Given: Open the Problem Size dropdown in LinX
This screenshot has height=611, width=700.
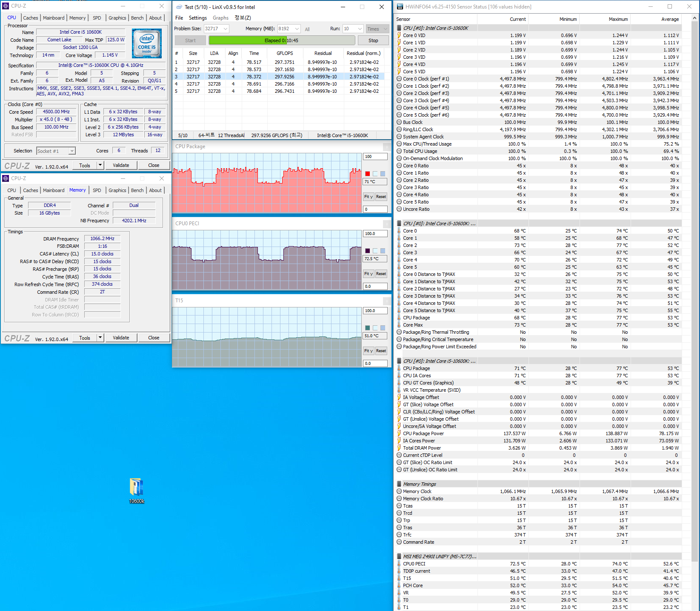Looking at the screenshot, I should pos(225,29).
